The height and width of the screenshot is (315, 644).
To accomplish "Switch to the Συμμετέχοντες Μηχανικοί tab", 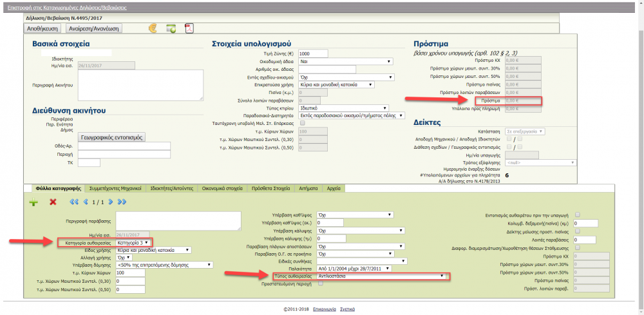I will [115, 189].
